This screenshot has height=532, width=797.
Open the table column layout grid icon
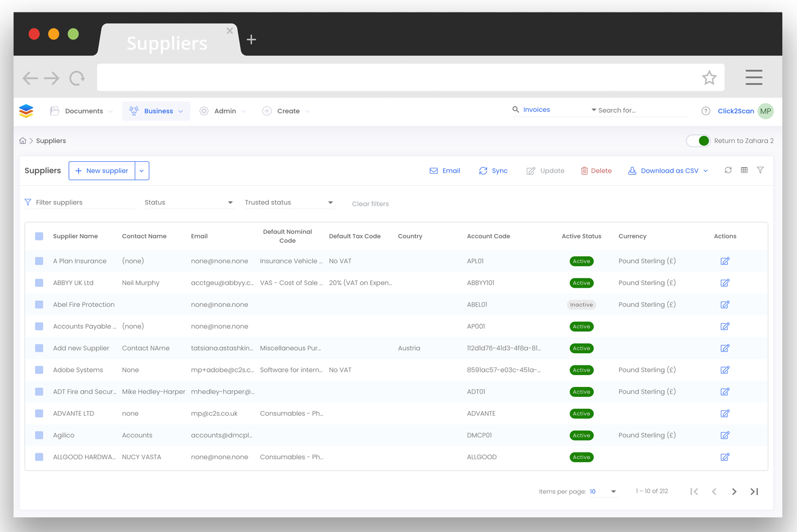(x=744, y=170)
